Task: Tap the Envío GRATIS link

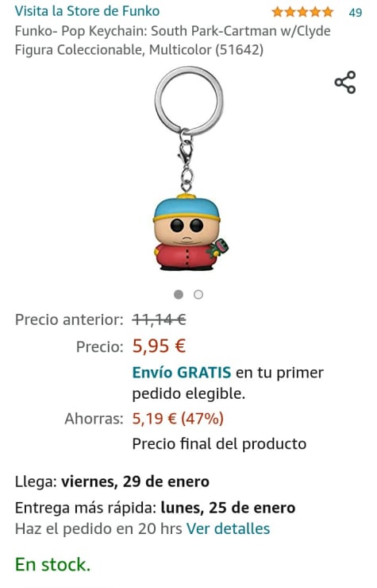Action: (182, 373)
